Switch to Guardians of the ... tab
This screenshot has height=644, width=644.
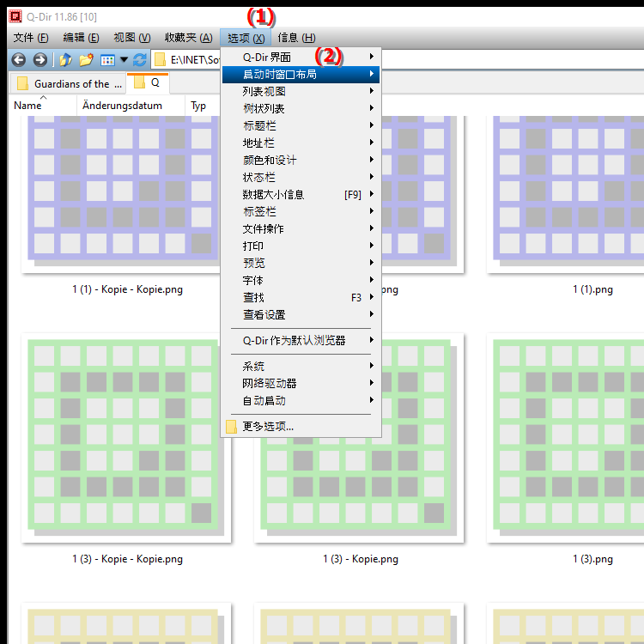tap(70, 84)
